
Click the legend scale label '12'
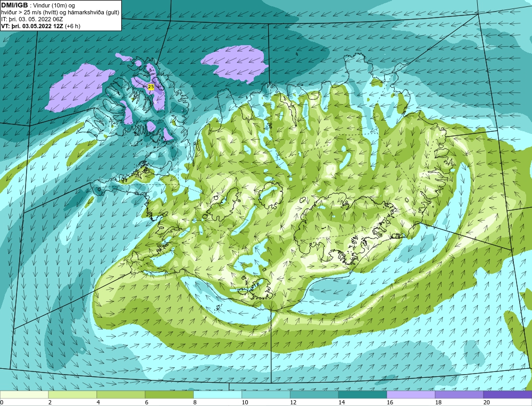click(x=293, y=402)
